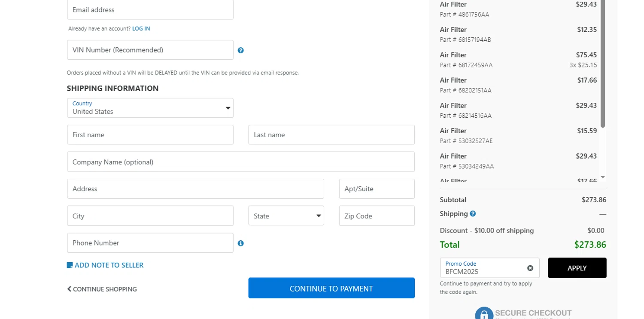The width and height of the screenshot is (644, 319).
Task: Select Air Filter part 4861756AA item
Action: pyautogui.click(x=518, y=9)
